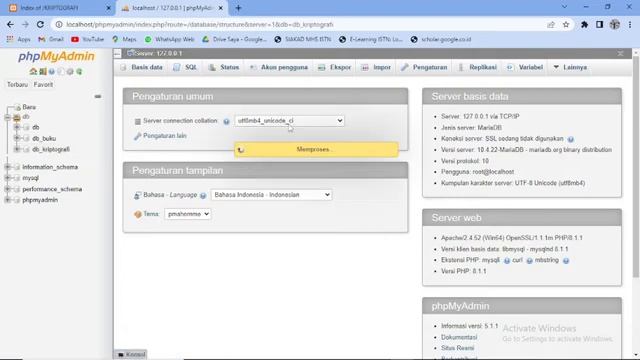Open the Dokumentasi link
640x360 pixels.
459,337
